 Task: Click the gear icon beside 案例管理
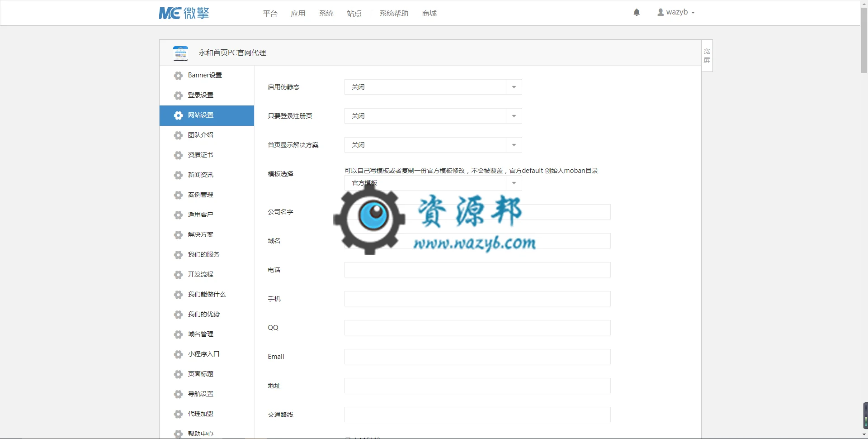point(179,195)
